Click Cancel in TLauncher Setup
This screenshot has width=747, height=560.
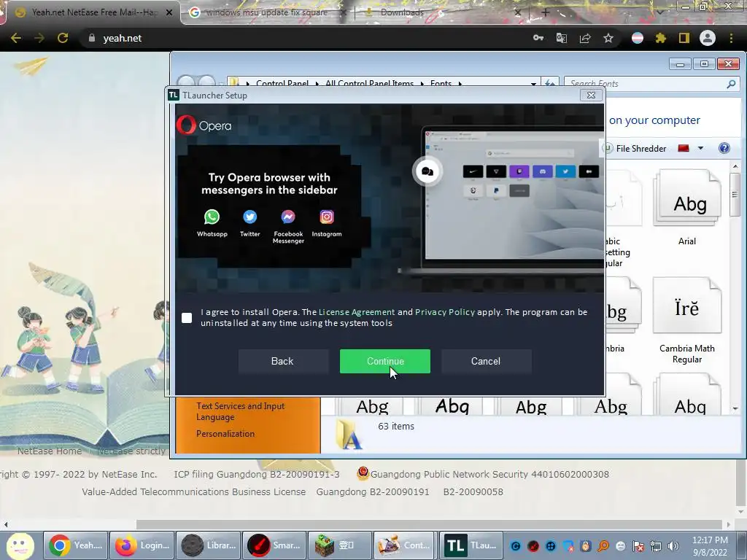(x=486, y=361)
